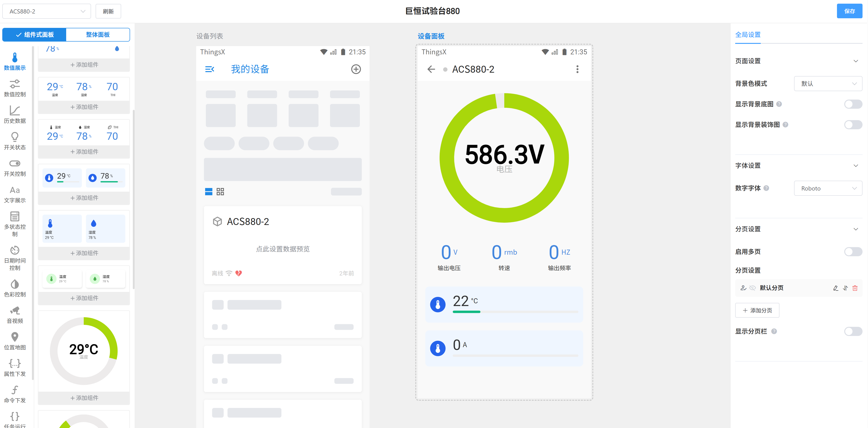Click the back arrow beside ACS880-2
Viewport: 868px width, 428px height.
[431, 69]
